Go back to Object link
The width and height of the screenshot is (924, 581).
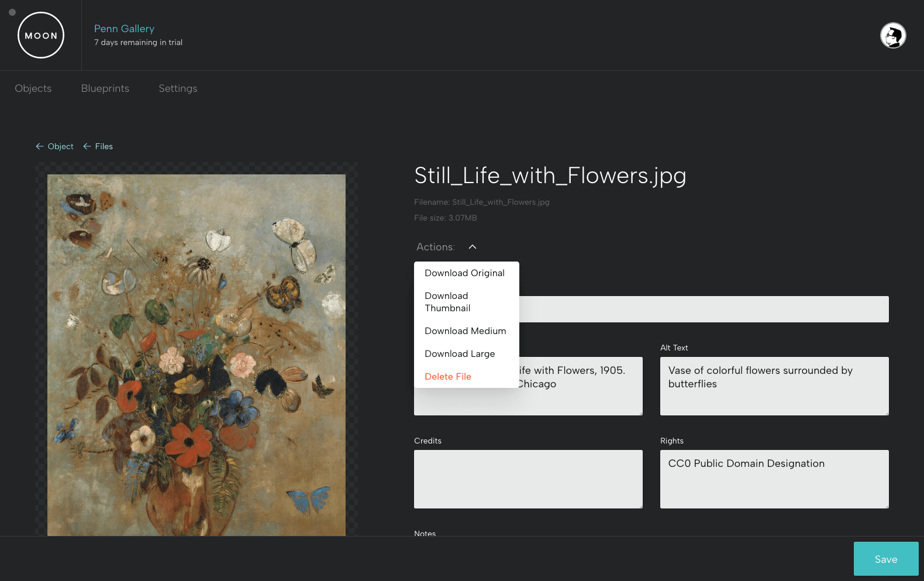coord(54,146)
